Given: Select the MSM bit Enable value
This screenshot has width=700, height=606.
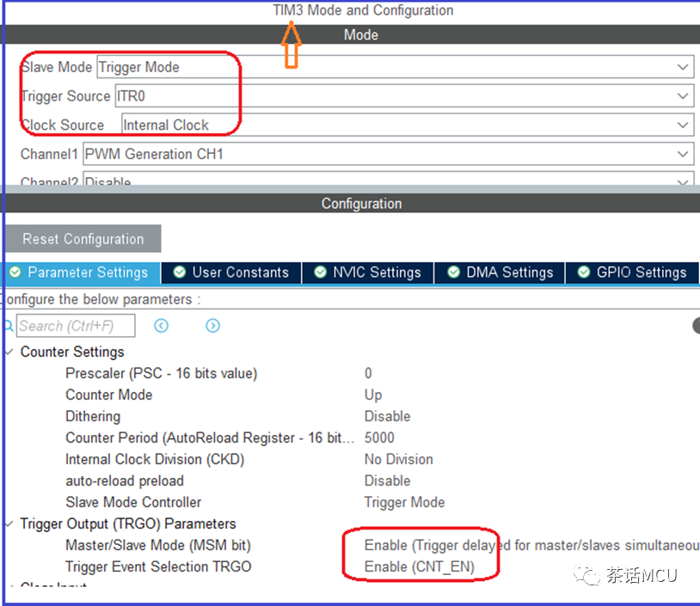Looking at the screenshot, I should pos(531,545).
